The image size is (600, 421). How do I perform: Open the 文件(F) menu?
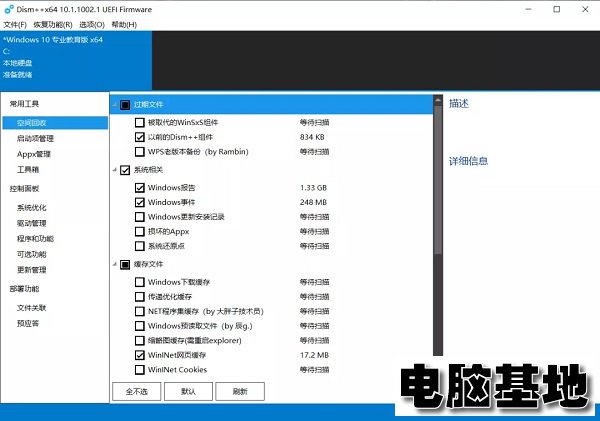[x=15, y=24]
